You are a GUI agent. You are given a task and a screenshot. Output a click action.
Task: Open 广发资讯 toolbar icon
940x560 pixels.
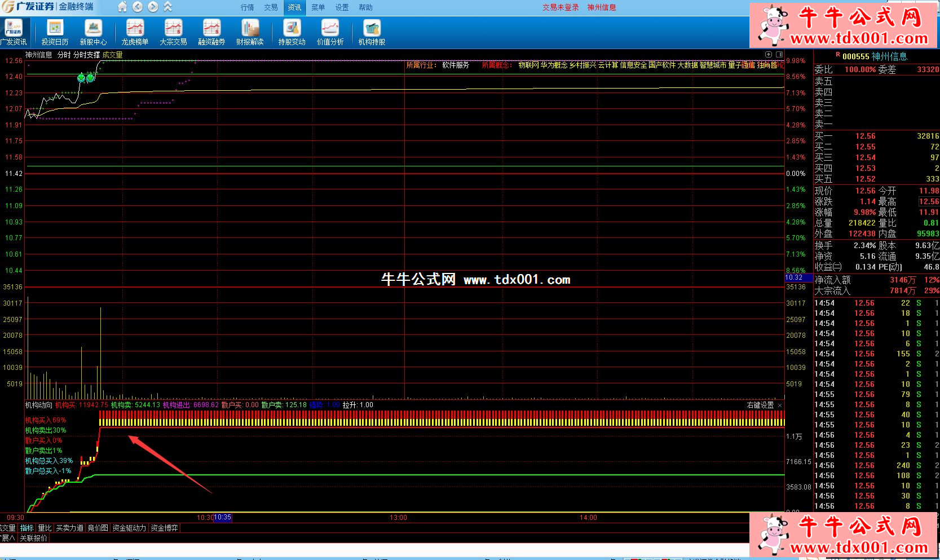[x=14, y=33]
